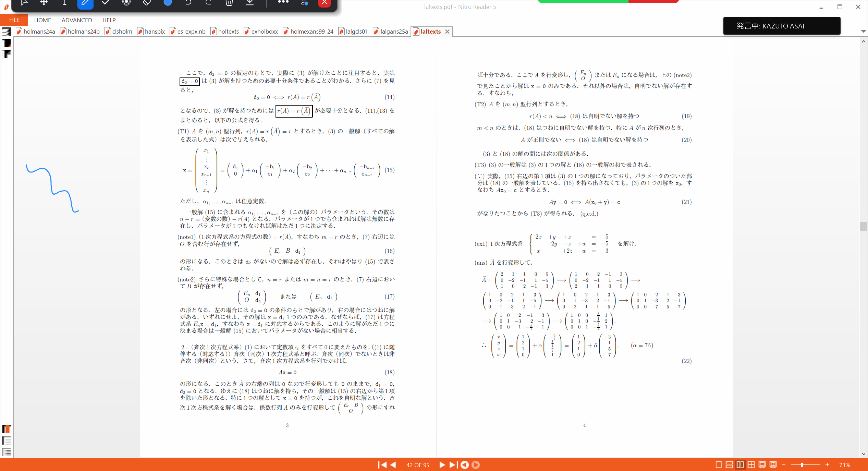The image size is (868, 471).
Task: Click the KAZUTO ASAI speaking indicator
Action: click(x=782, y=26)
